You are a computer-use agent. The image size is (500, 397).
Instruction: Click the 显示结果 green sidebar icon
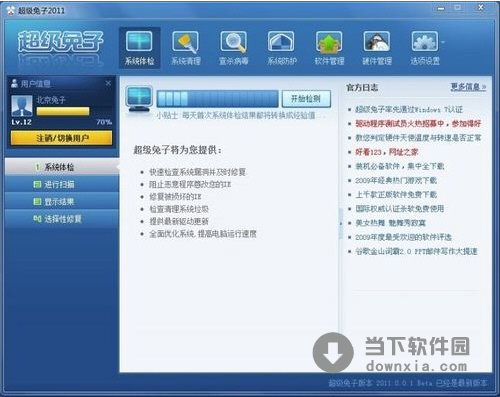[x=37, y=201]
